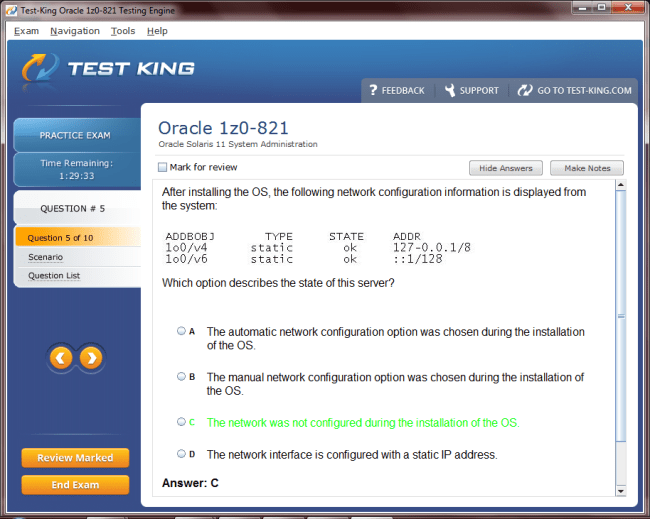Click the Test King logo icon

[x=40, y=68]
